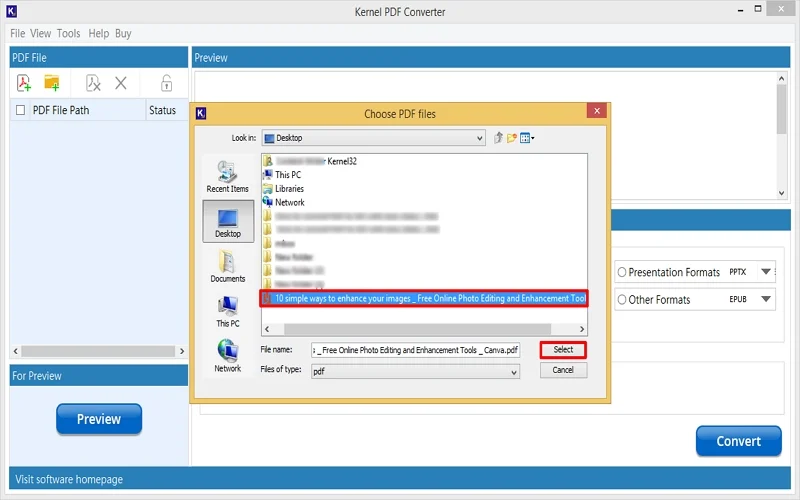Select Other Formats radio button
The image size is (800, 500).
click(622, 299)
